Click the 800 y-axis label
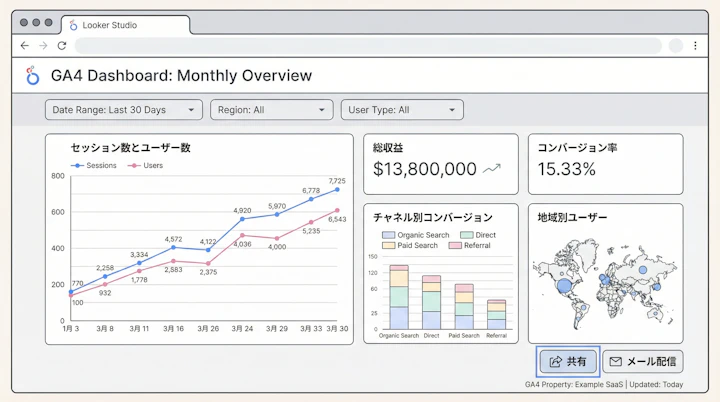720x402 pixels. pyautogui.click(x=58, y=176)
